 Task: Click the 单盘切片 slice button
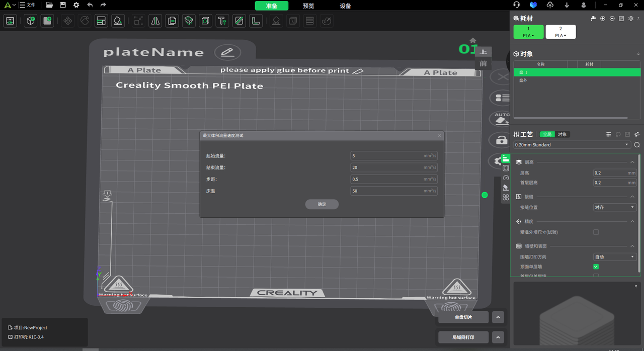click(463, 317)
